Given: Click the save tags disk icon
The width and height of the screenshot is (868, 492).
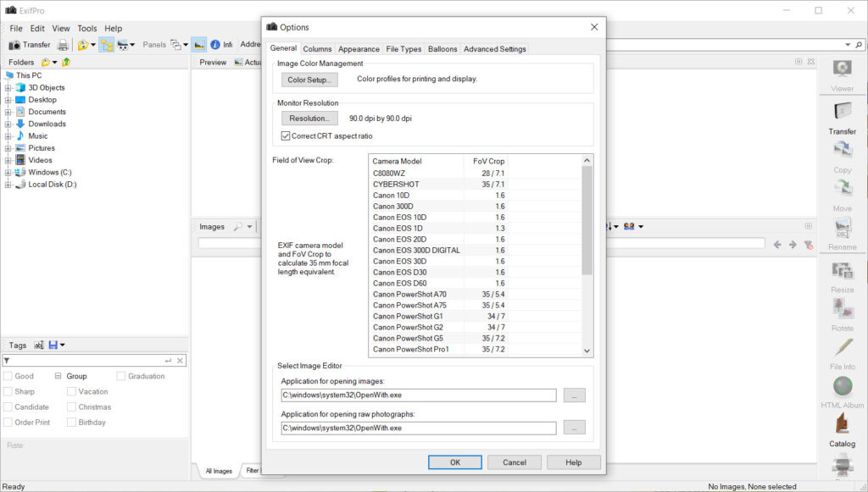Looking at the screenshot, I should point(53,345).
